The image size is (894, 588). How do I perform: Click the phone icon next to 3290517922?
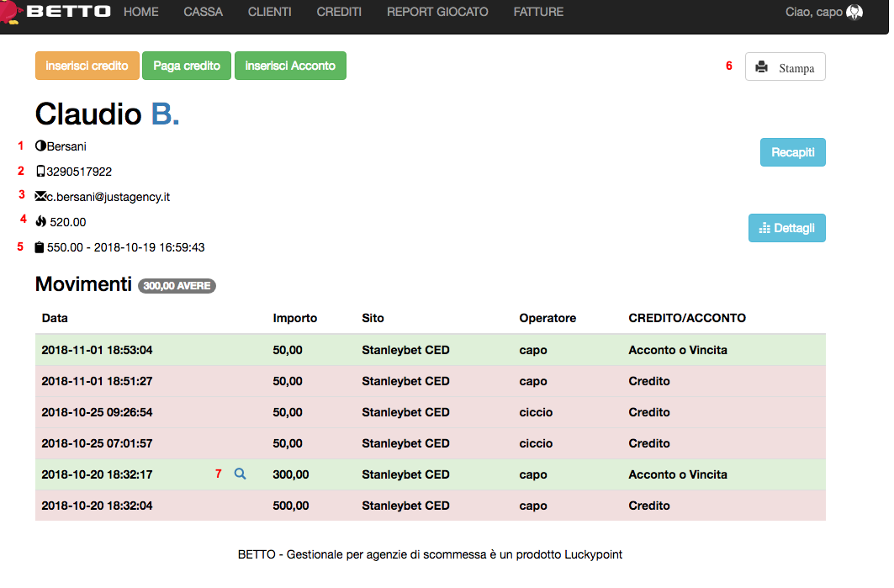[40, 172]
